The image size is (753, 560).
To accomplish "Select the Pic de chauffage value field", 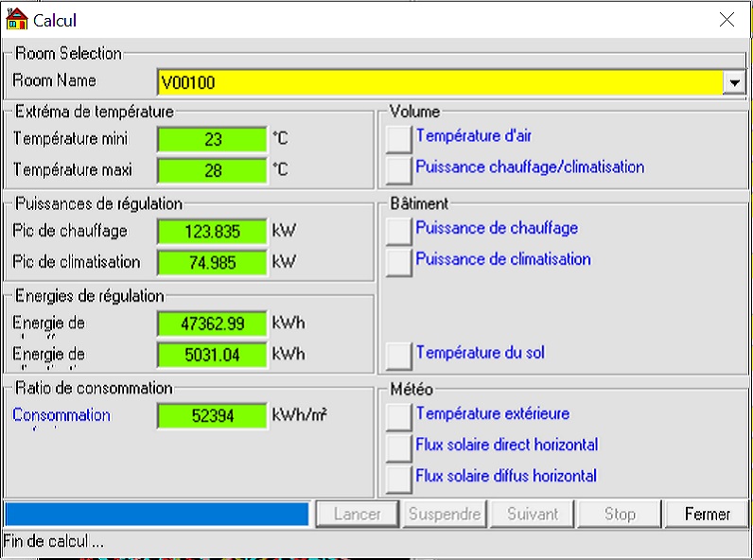I will pyautogui.click(x=213, y=232).
